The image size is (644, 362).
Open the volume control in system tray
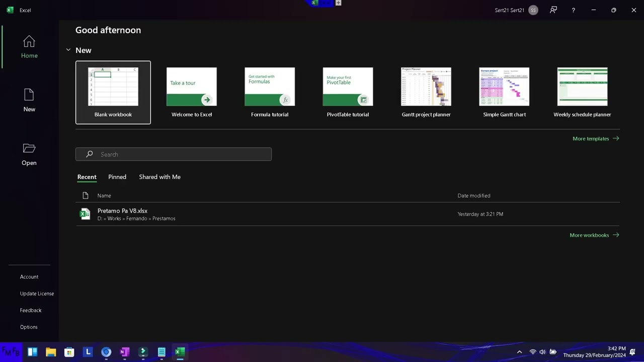[x=542, y=352]
